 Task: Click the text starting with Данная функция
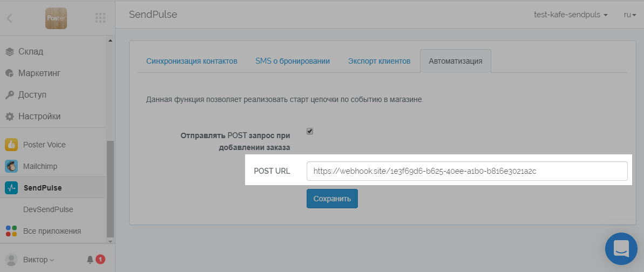click(284, 100)
